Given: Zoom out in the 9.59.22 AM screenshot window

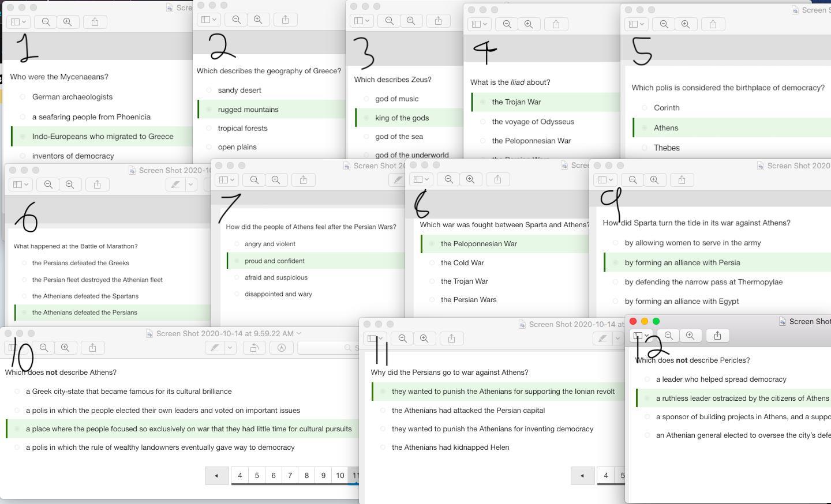Looking at the screenshot, I should pyautogui.click(x=44, y=348).
